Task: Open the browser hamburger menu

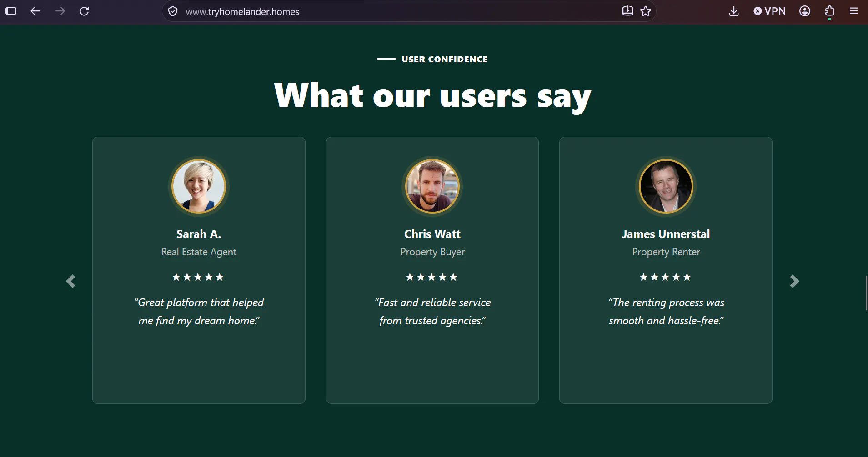Action: tap(854, 11)
